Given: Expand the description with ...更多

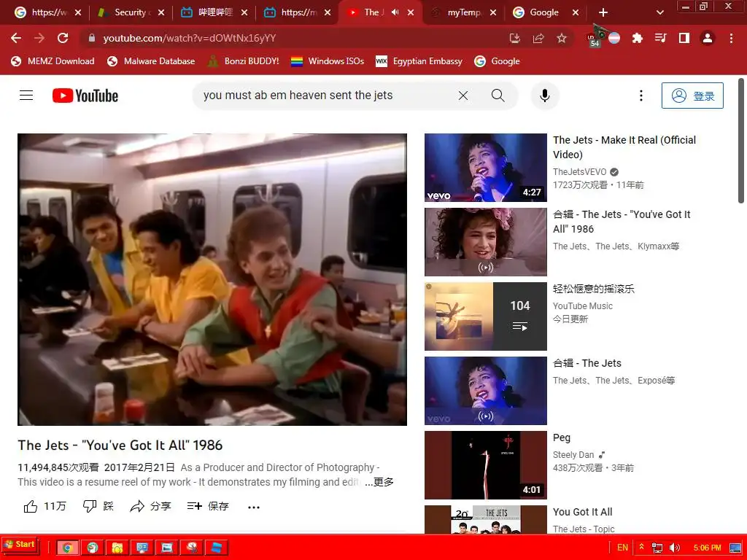Looking at the screenshot, I should point(379,482).
